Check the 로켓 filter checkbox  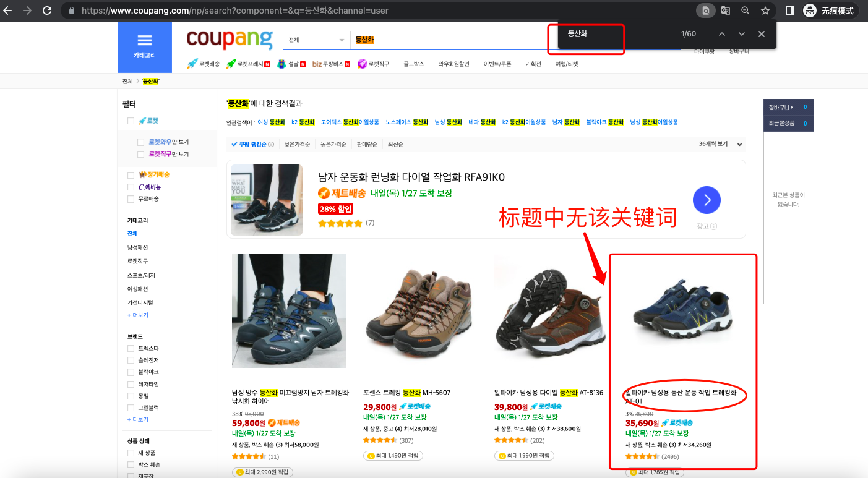pyautogui.click(x=131, y=121)
